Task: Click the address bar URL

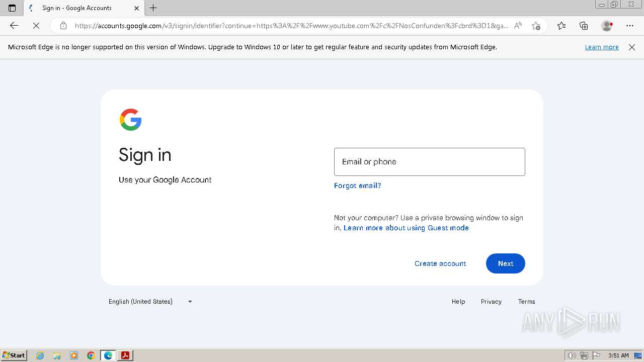Action: (291, 26)
